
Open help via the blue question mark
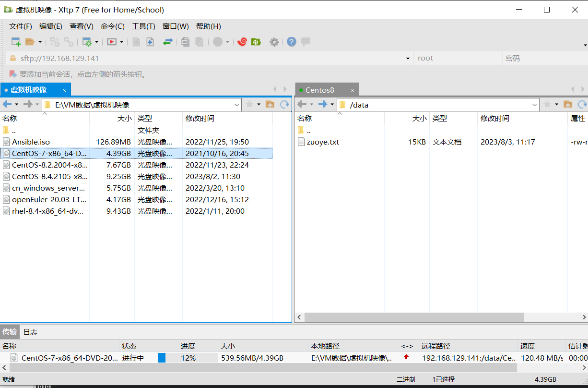tap(291, 42)
